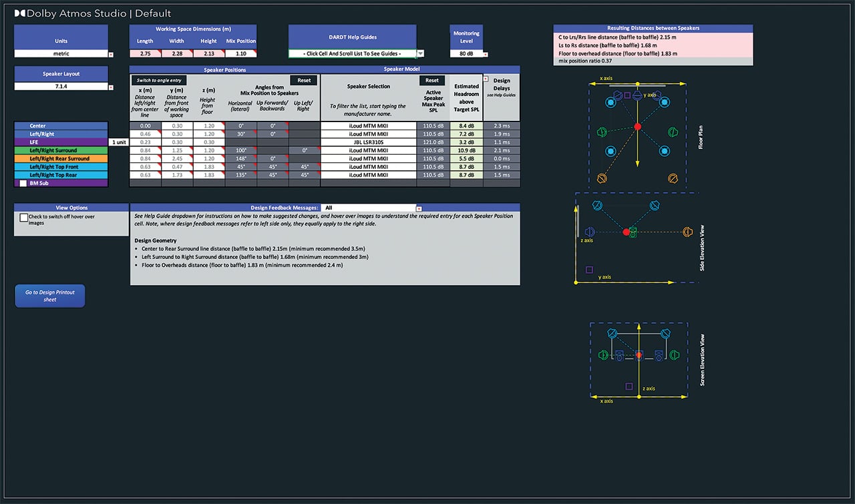Click the 135° horizontal angle cell
Viewport: 855px width, 504px height.
click(x=240, y=174)
